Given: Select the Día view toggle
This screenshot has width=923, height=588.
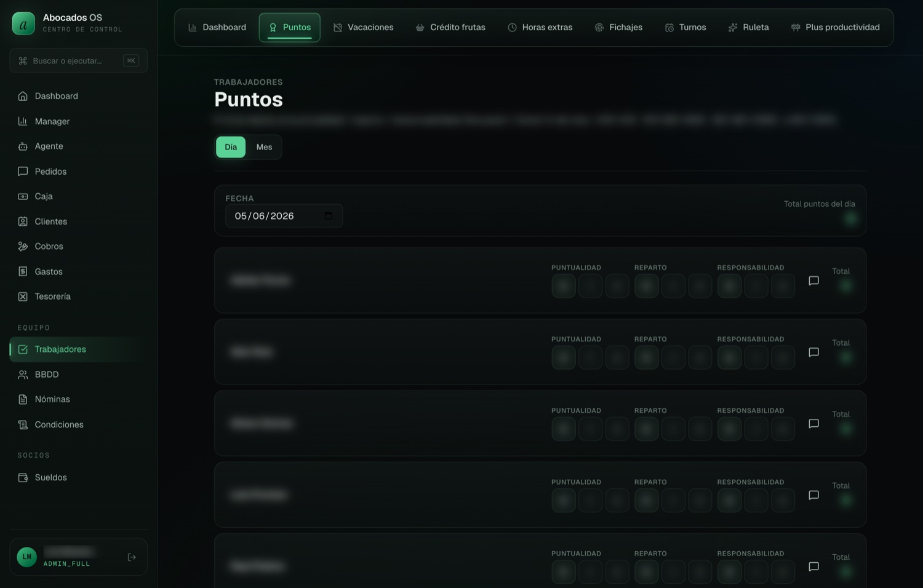Looking at the screenshot, I should pos(231,147).
